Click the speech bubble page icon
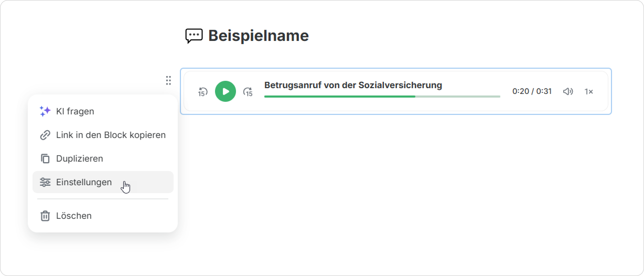 (x=194, y=36)
